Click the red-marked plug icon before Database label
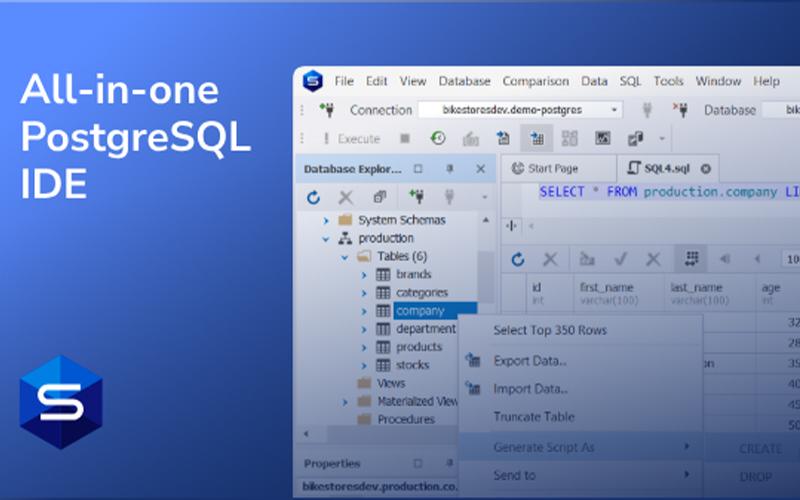This screenshot has height=500, width=800. (680, 110)
